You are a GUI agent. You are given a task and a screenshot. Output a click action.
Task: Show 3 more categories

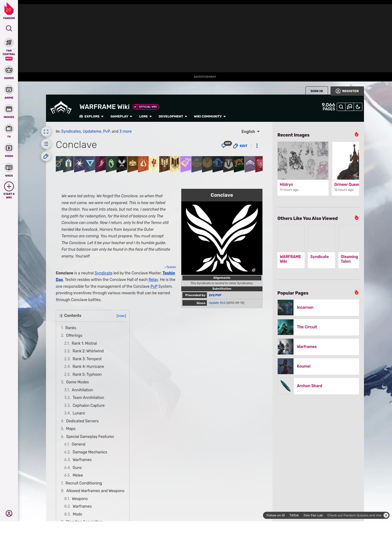(125, 131)
